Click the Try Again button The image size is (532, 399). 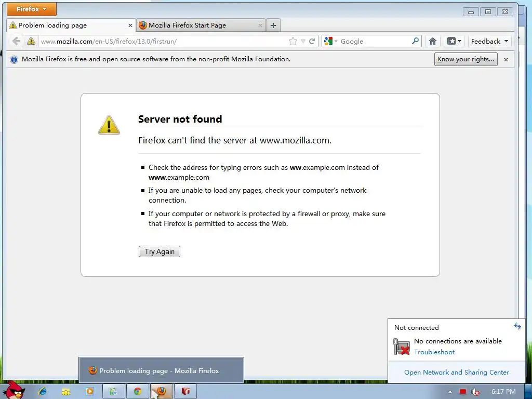pos(159,251)
